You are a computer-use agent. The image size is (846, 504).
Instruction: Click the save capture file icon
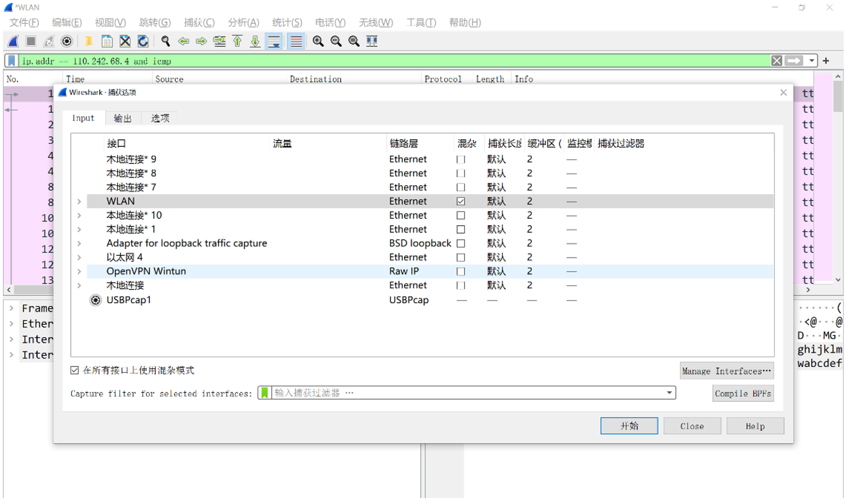pos(107,41)
